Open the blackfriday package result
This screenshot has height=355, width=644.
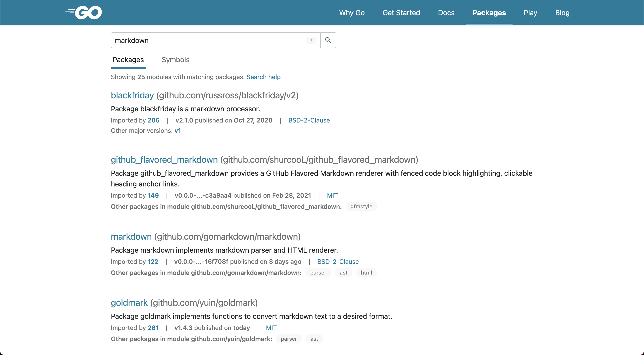[x=132, y=95]
